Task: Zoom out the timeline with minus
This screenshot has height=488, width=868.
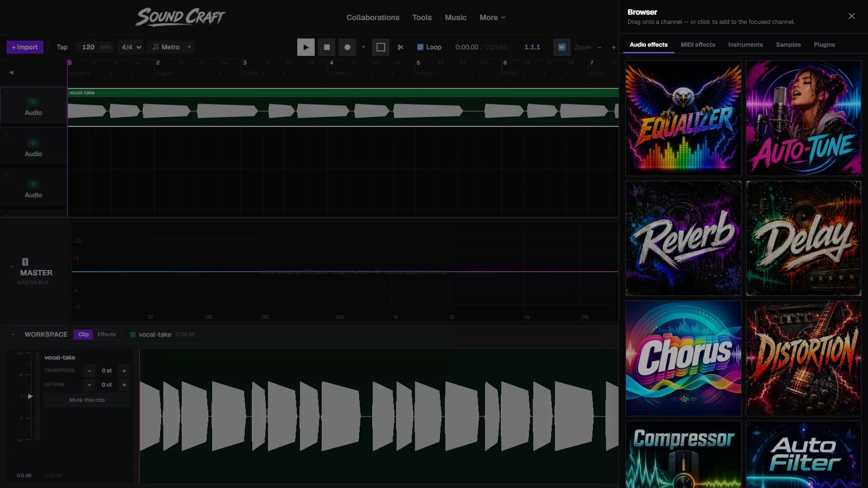Action: [599, 47]
